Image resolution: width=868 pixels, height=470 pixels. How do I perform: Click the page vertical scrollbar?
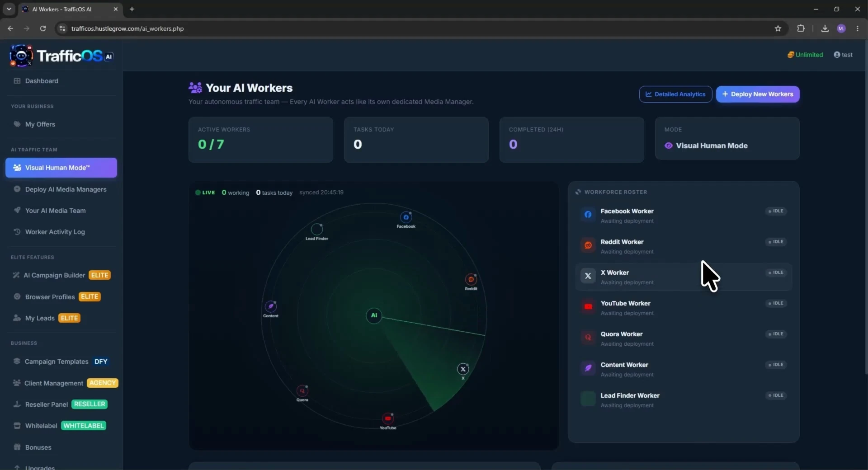click(866, 208)
